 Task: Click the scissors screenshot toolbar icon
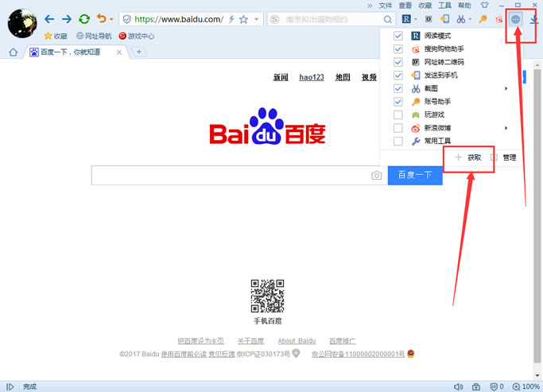click(x=461, y=19)
